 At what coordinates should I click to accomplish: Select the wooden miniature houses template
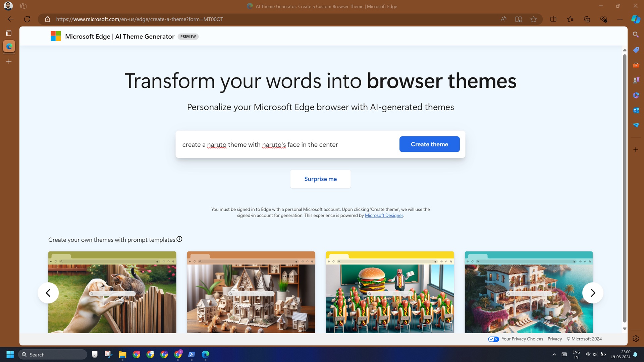[251, 292]
